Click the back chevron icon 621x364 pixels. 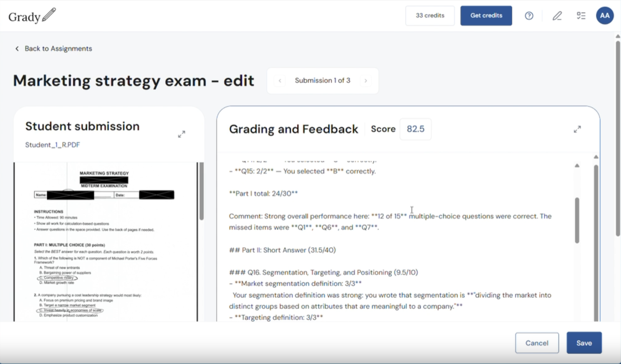pos(17,49)
